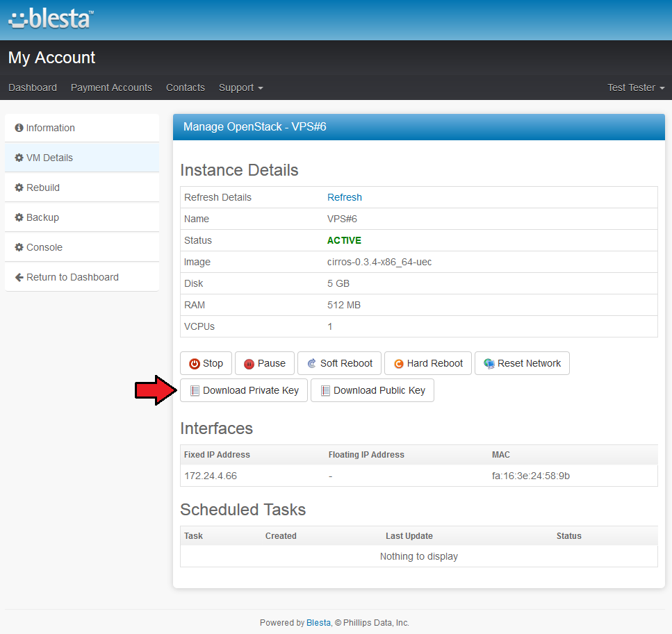Follow the Blesta footer link

(x=318, y=623)
